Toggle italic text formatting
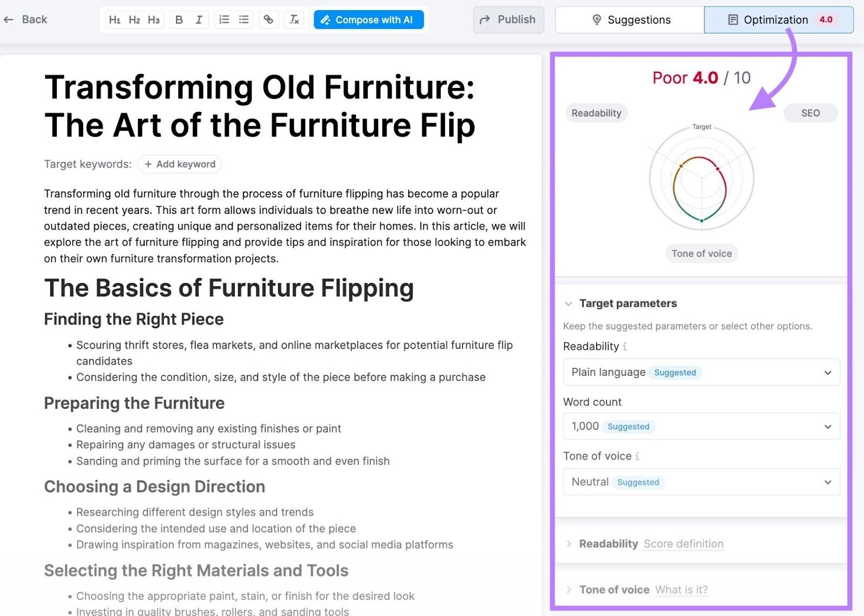 point(199,20)
